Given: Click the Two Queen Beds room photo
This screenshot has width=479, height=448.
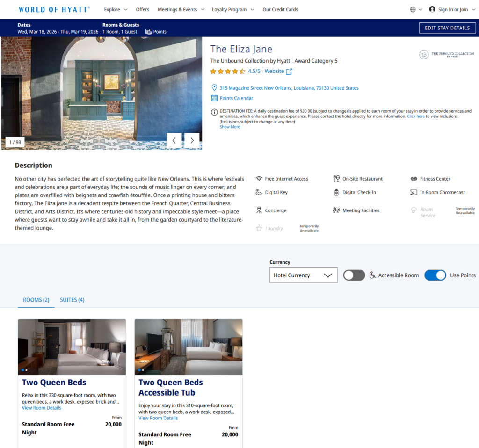Looking at the screenshot, I should pyautogui.click(x=72, y=347).
